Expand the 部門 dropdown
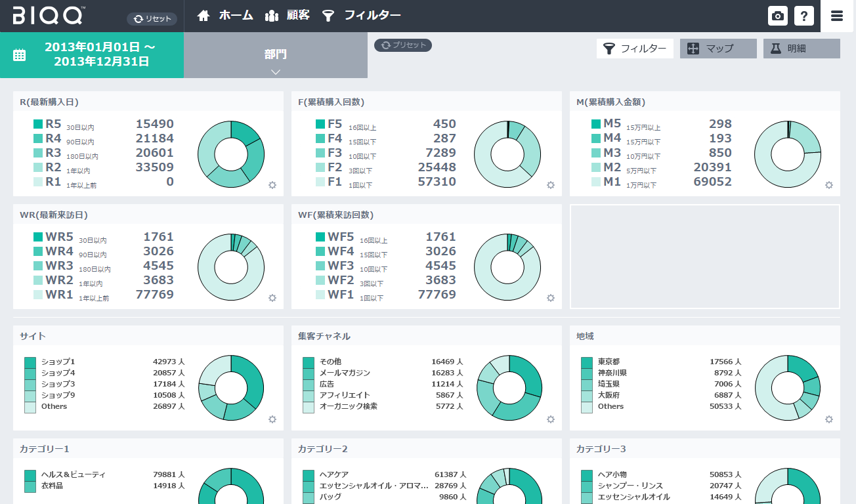Image resolution: width=856 pixels, height=504 pixels. (276, 55)
